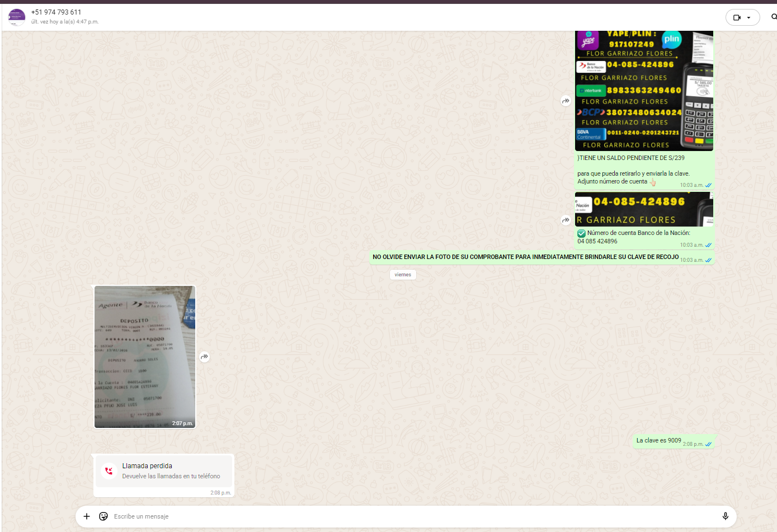
Task: Click the 'viernes' date separator chip
Action: point(403,275)
